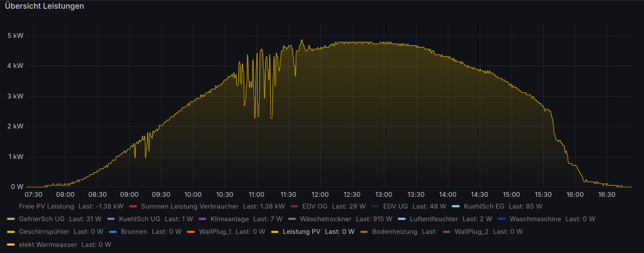The width and height of the screenshot is (644, 253).
Task: Click the cyan KuehlSch EG color swatch
Action: click(x=456, y=206)
